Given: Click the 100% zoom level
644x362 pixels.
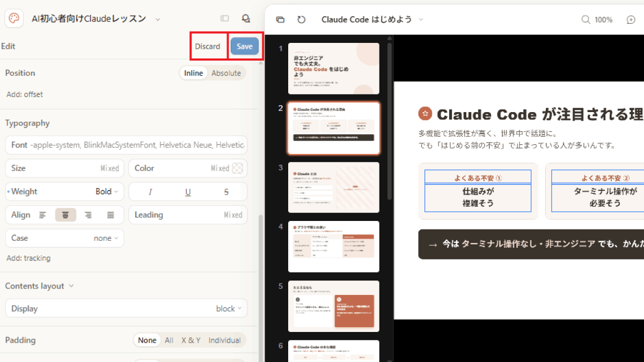Looking at the screenshot, I should (603, 20).
